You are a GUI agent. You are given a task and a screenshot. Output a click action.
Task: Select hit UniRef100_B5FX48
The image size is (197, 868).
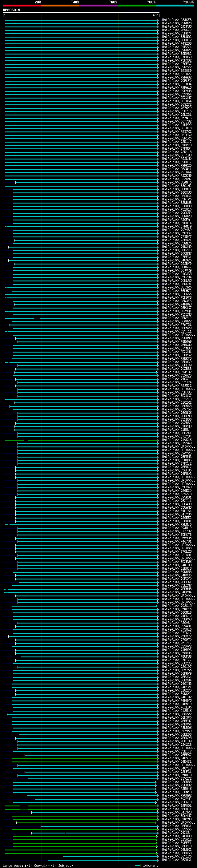pos(177,487)
